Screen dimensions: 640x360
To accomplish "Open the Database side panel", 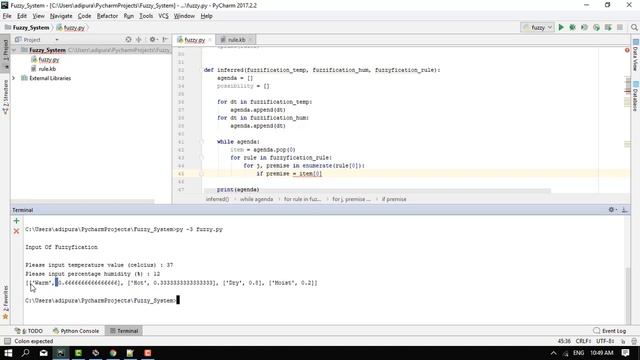I will (x=636, y=96).
